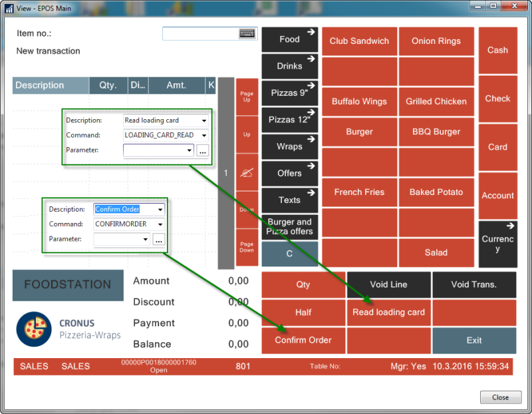Add Grilled Chicken item
This screenshot has width=532, height=414.
pyautogui.click(x=436, y=102)
